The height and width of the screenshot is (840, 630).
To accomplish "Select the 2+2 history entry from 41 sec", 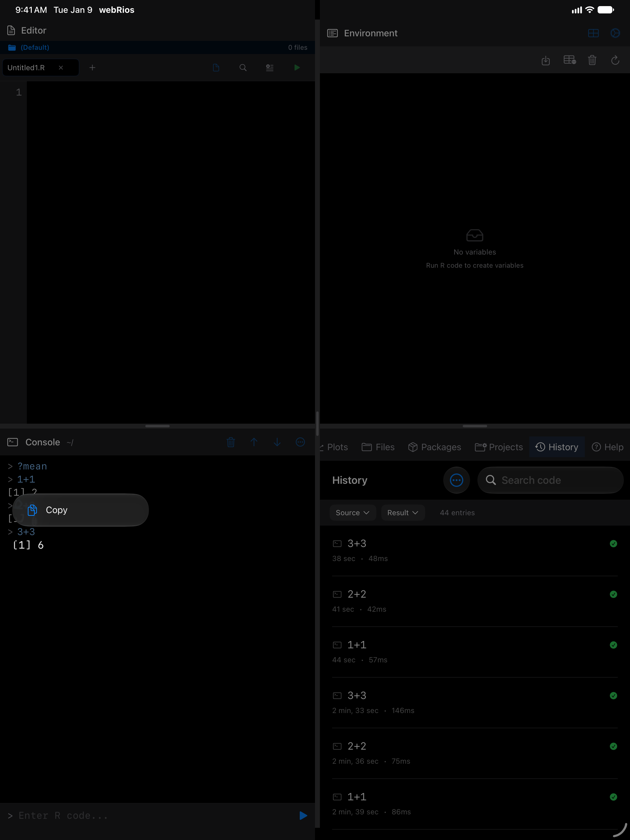I will [475, 601].
